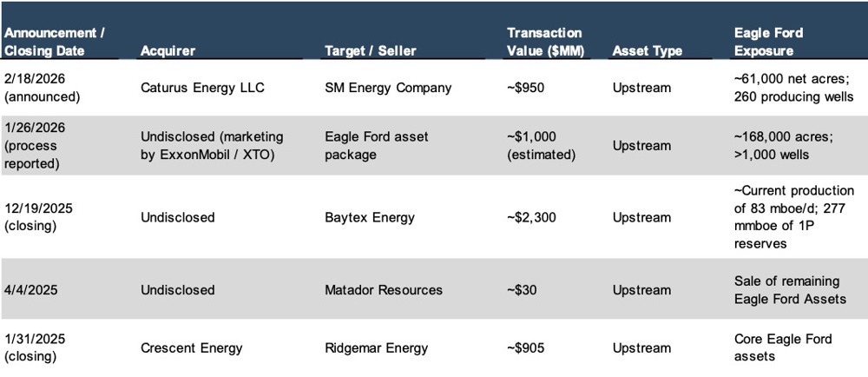Click the ExxonMobil / XTO acquirer cell

[x=212, y=145]
